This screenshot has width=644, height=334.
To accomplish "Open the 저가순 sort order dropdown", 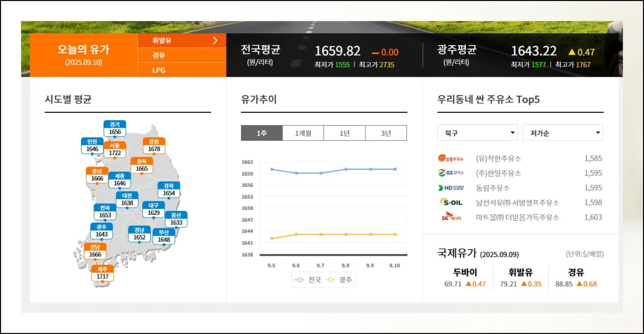I will (x=562, y=133).
